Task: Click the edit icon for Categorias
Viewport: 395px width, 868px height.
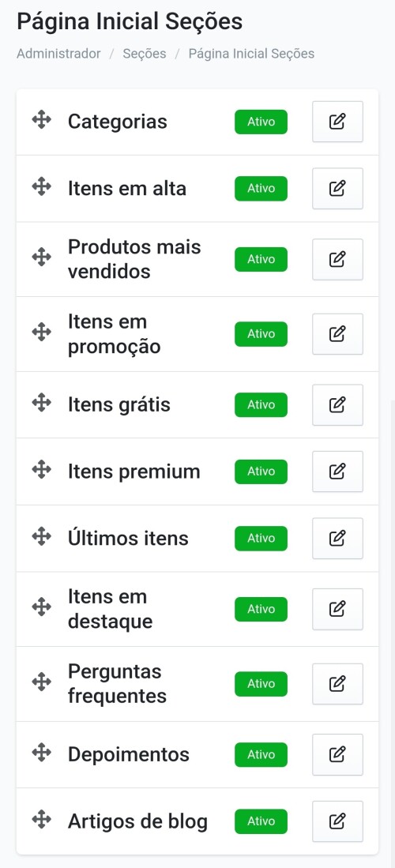Action: 337,122
